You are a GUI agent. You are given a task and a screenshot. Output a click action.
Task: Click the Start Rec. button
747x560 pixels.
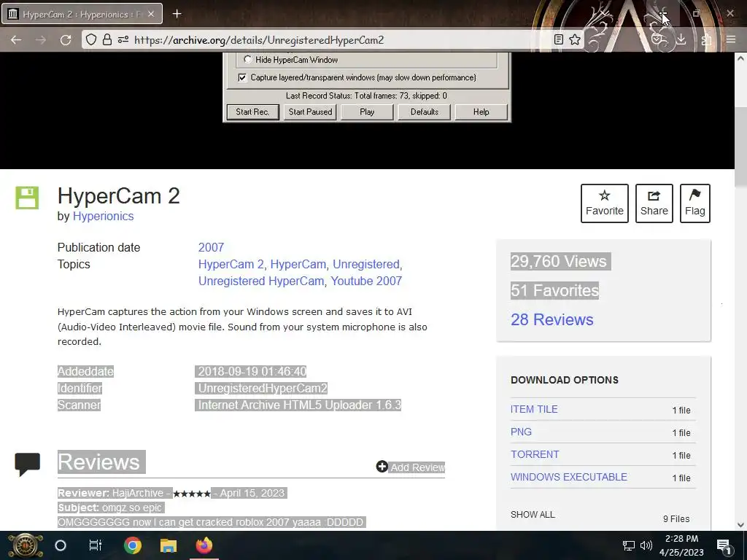252,112
